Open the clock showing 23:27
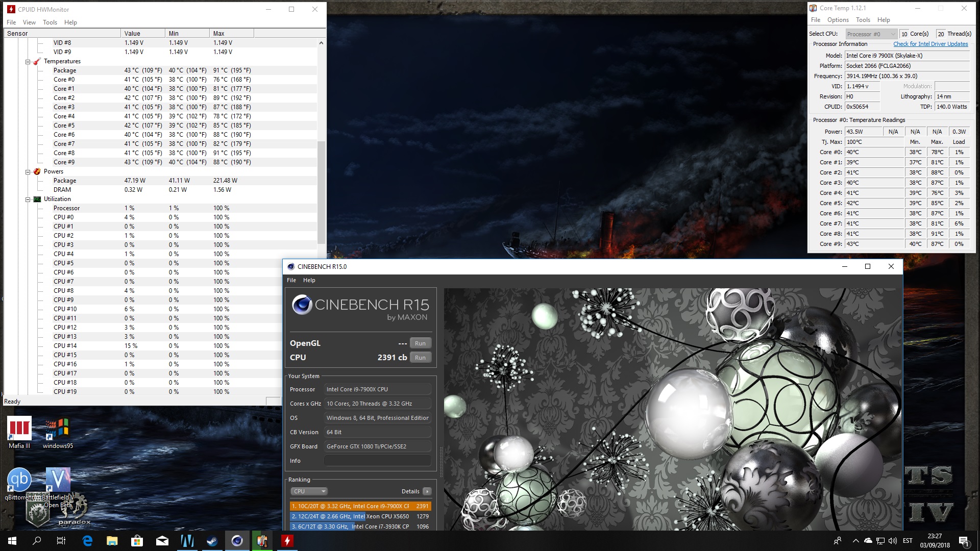The height and width of the screenshot is (551, 980). click(x=935, y=541)
